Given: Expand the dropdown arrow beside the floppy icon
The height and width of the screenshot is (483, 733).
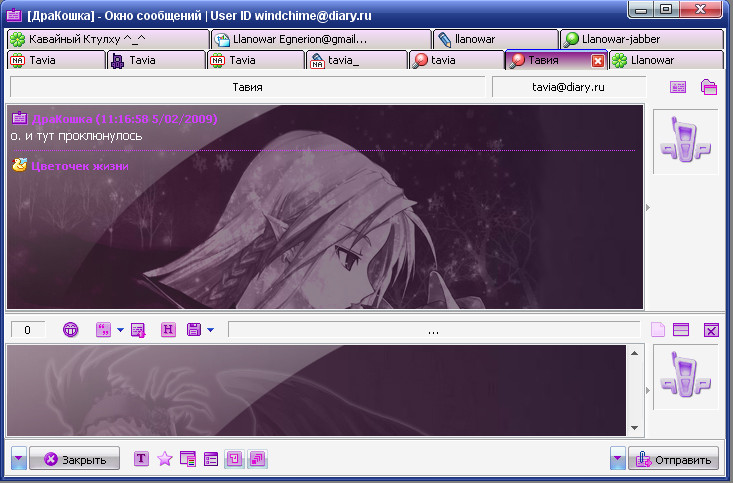Looking at the screenshot, I should click(x=210, y=330).
